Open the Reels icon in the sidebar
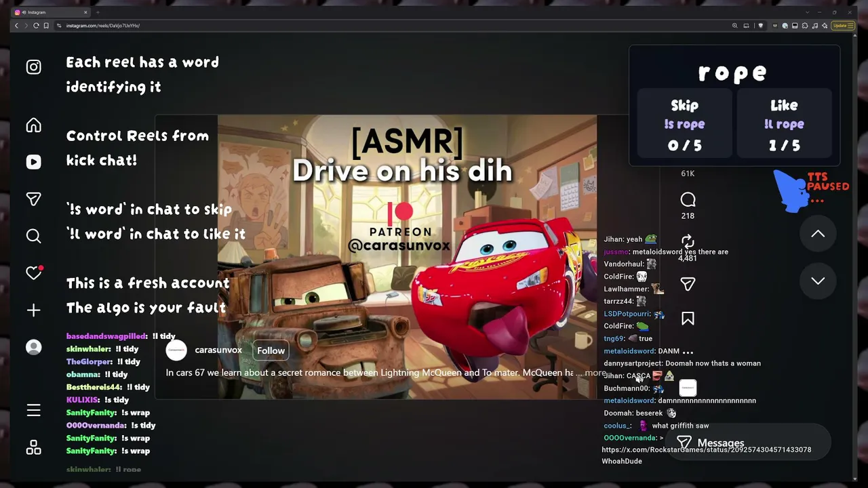This screenshot has width=868, height=488. [33, 162]
